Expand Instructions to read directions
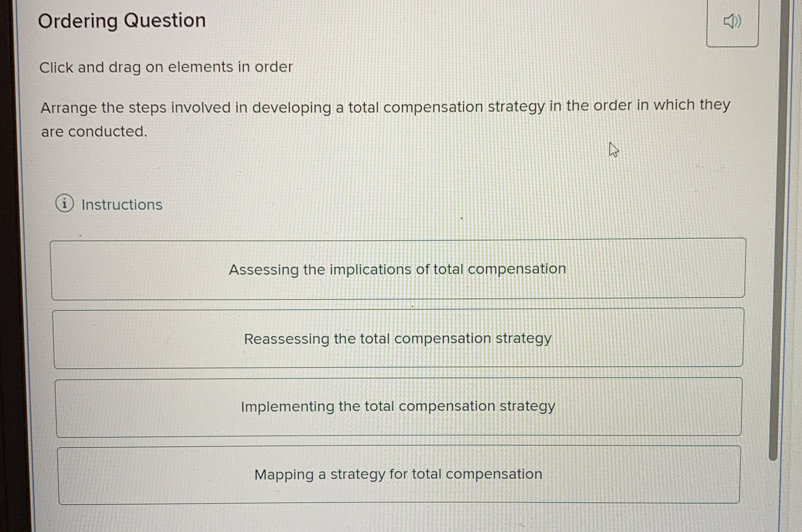Screen dimensions: 802x532 coord(122,204)
